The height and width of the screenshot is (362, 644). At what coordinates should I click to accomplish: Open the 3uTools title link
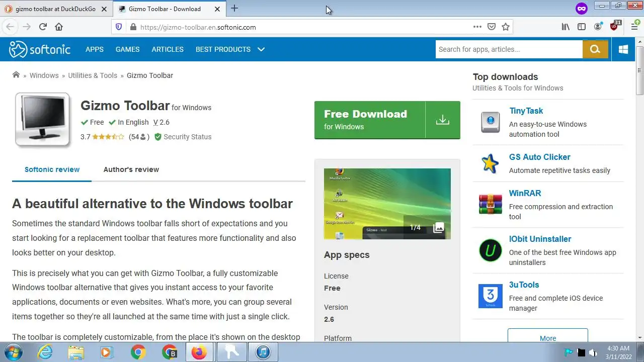tap(524, 285)
